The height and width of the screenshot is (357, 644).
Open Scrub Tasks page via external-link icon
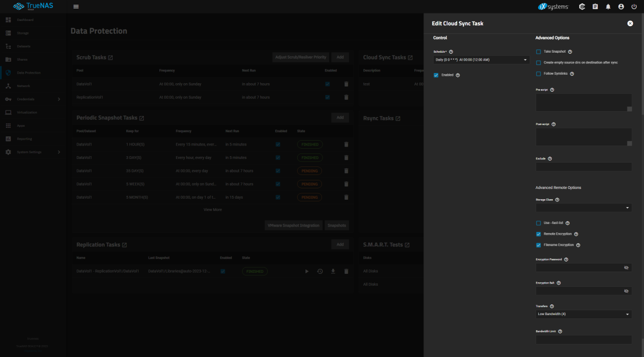(110, 57)
